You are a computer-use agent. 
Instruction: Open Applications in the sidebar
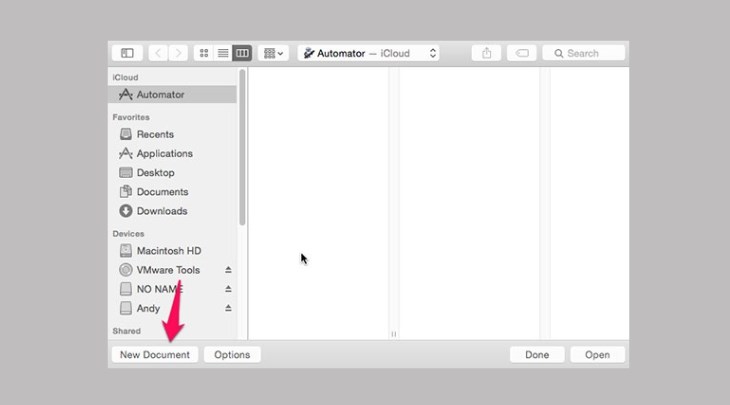172,153
